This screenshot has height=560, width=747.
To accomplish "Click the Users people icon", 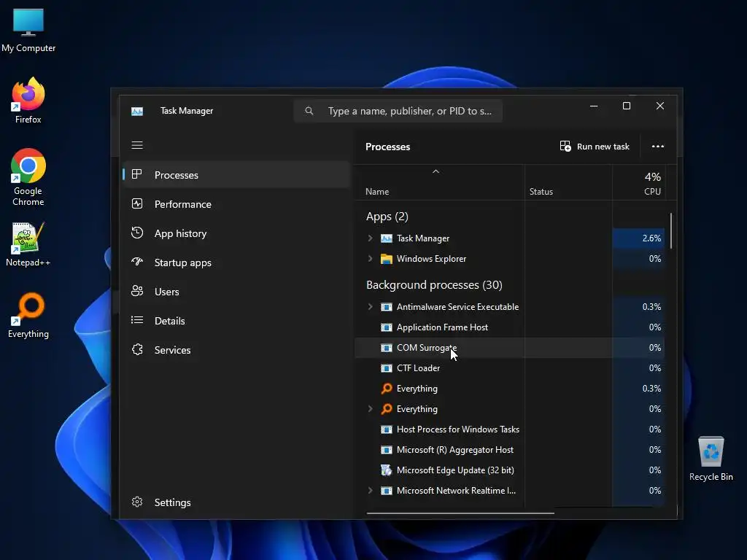I will coord(137,291).
